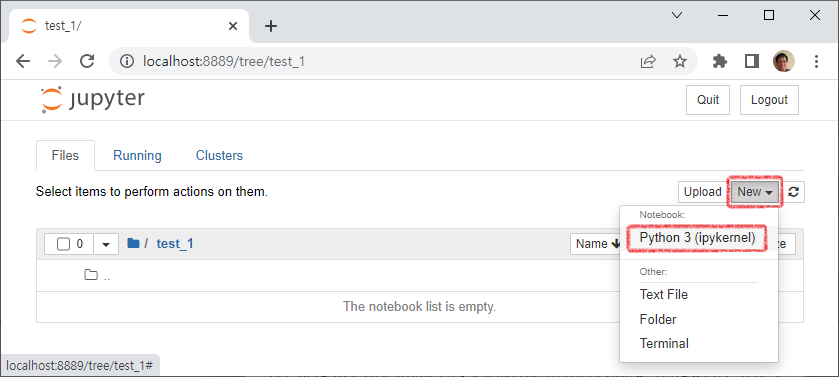The height and width of the screenshot is (377, 839).
Task: View site information icon
Action: pyautogui.click(x=127, y=61)
